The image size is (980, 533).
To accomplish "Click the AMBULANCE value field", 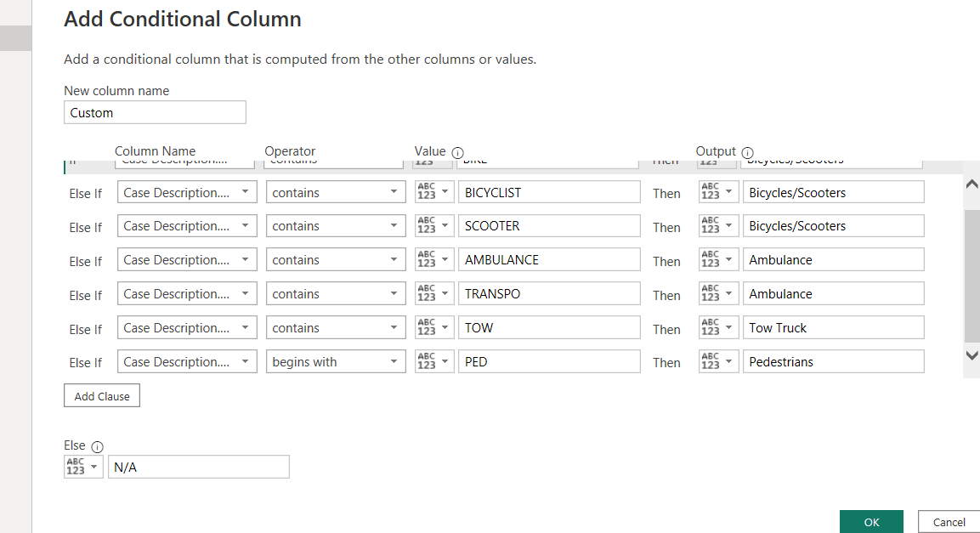I will (x=549, y=259).
